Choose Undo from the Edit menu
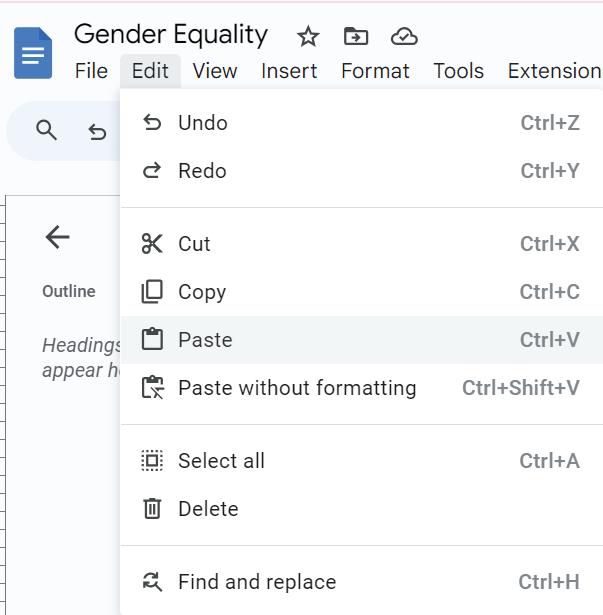The image size is (603, 615). pos(202,123)
